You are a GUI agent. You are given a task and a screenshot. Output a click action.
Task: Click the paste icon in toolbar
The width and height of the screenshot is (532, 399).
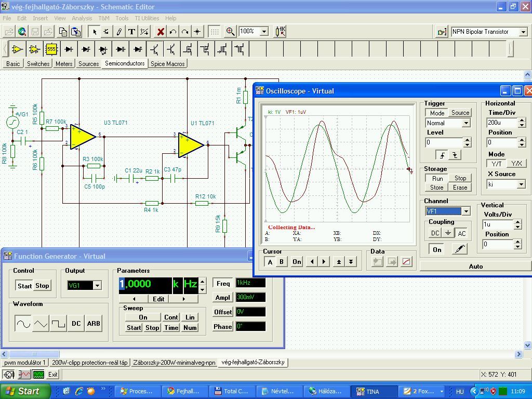point(76,32)
